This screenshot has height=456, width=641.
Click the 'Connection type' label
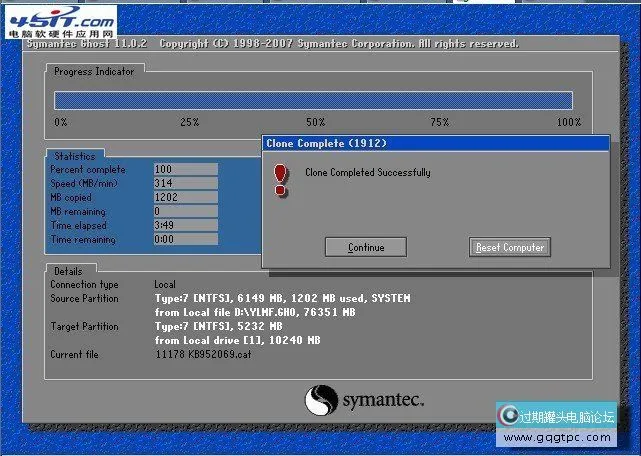click(84, 284)
